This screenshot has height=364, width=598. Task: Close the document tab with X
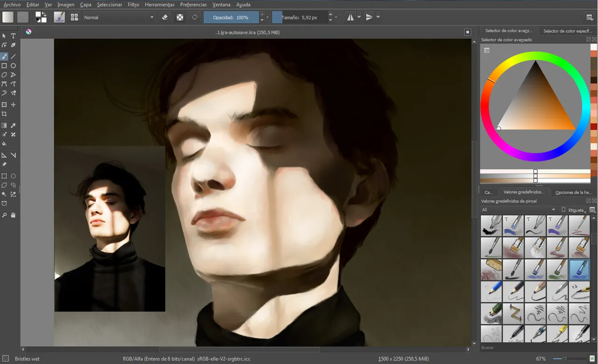click(x=468, y=32)
